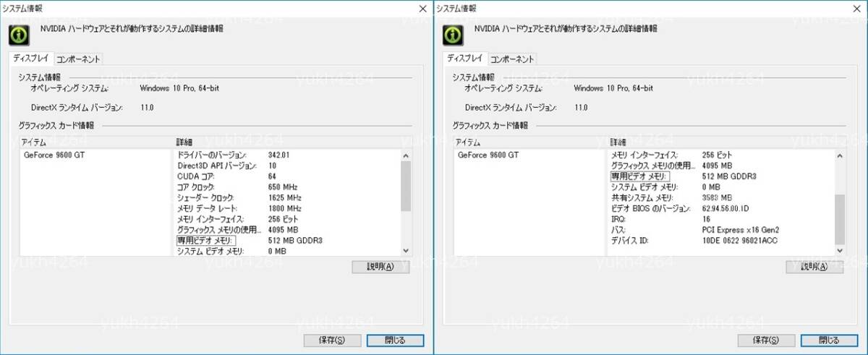Click 説明(A) button in right window
Image resolution: width=868 pixels, height=355 pixels.
coord(814,267)
